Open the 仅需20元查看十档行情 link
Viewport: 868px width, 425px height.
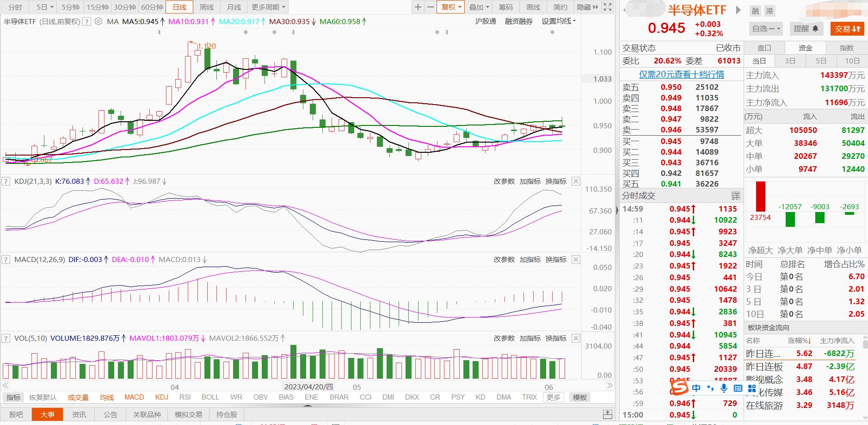682,75
